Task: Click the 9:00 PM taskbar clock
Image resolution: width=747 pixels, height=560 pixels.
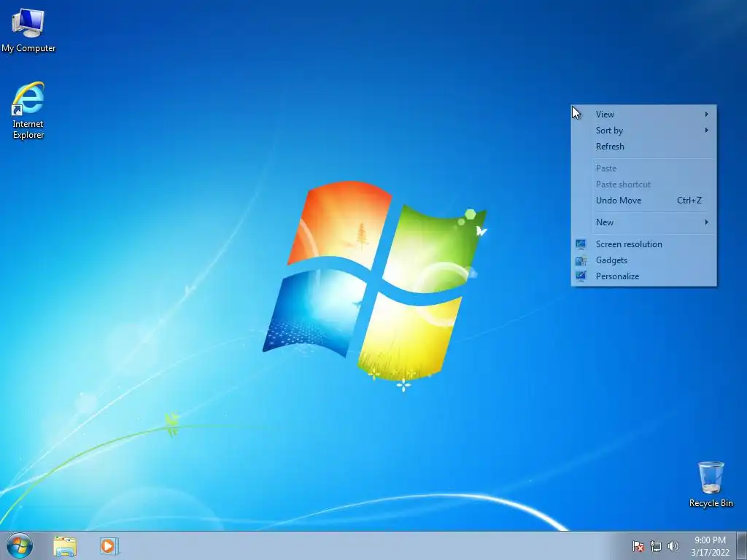Action: (x=710, y=540)
